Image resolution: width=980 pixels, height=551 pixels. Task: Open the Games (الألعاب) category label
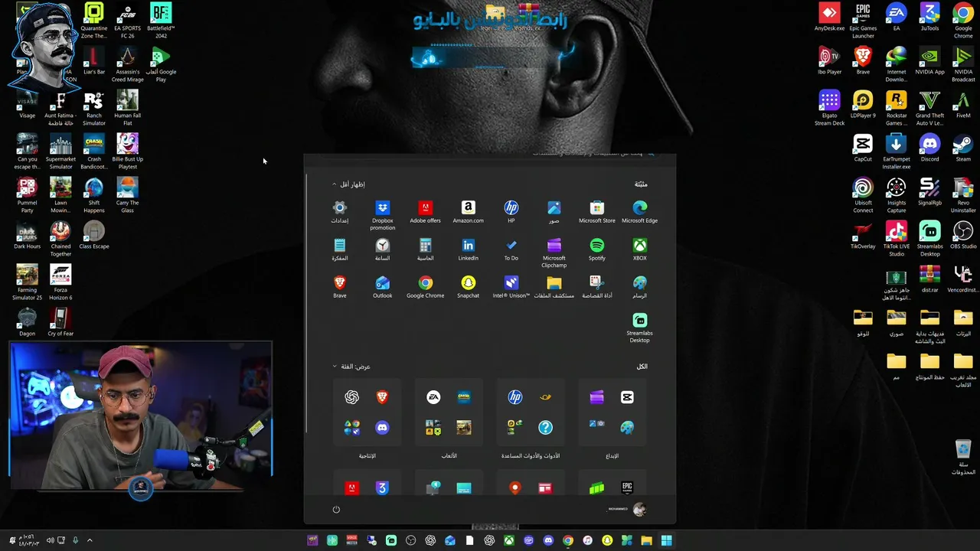(449, 456)
